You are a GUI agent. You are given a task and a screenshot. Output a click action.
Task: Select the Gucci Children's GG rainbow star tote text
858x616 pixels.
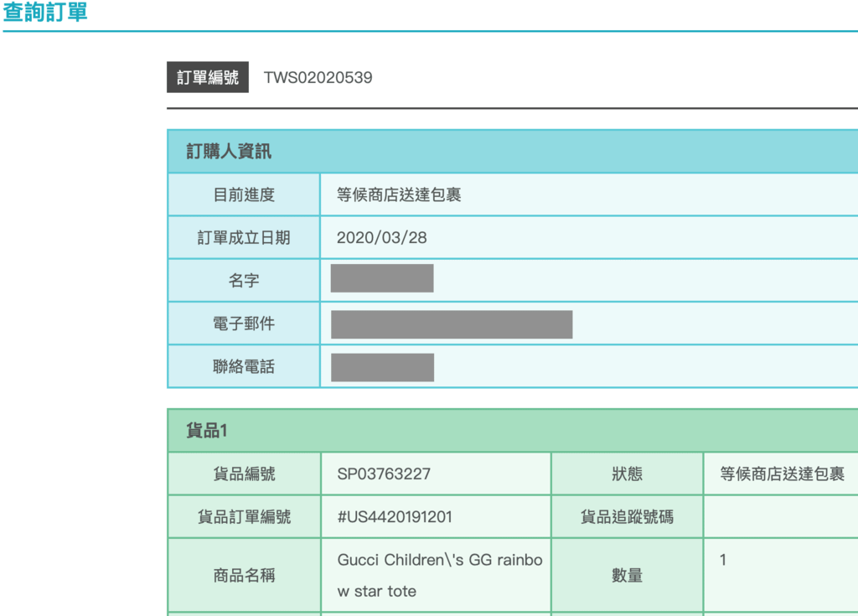440,575
